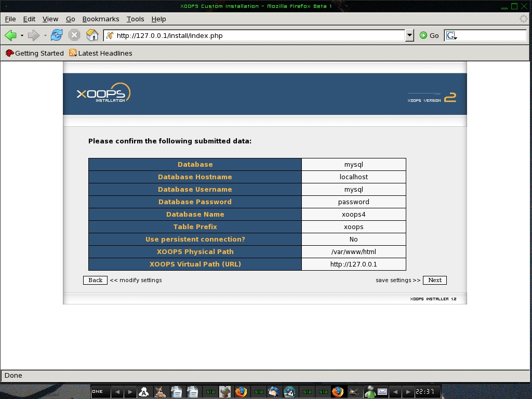Click the green Back arrow in toolbar
This screenshot has height=399, width=532.
point(10,35)
